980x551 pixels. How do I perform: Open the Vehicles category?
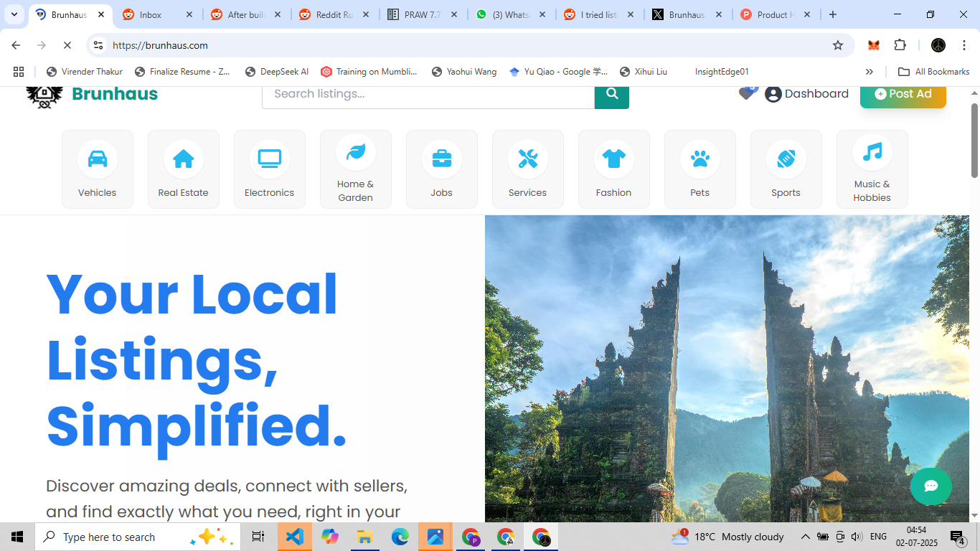pyautogui.click(x=98, y=169)
